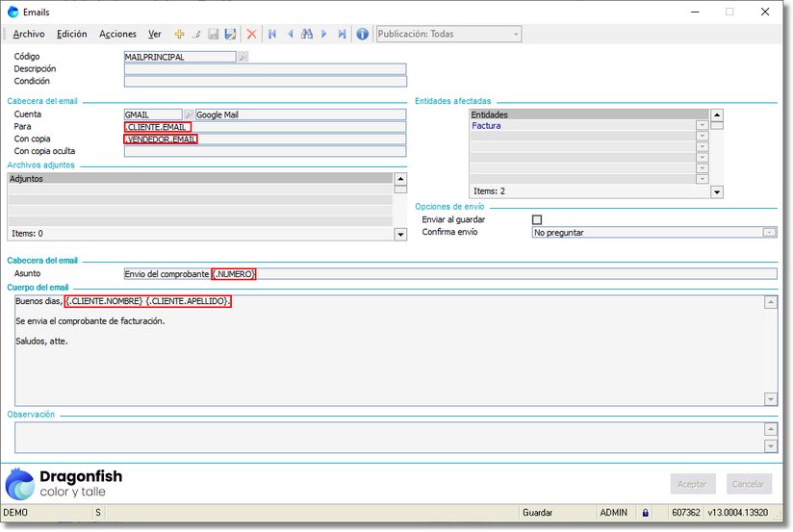Viewport: 793px width, 532px height.
Task: Go to the next record
Action: point(324,34)
